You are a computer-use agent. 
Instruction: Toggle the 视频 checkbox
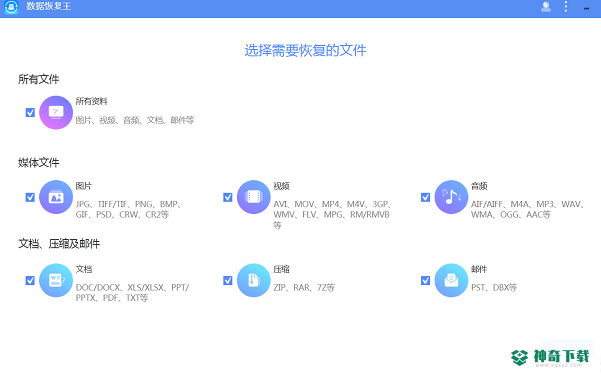coord(228,197)
